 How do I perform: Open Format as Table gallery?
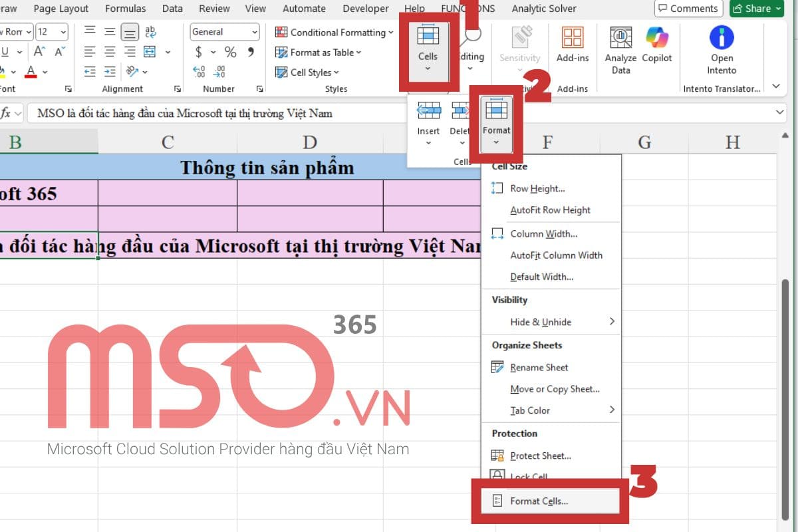[x=319, y=52]
